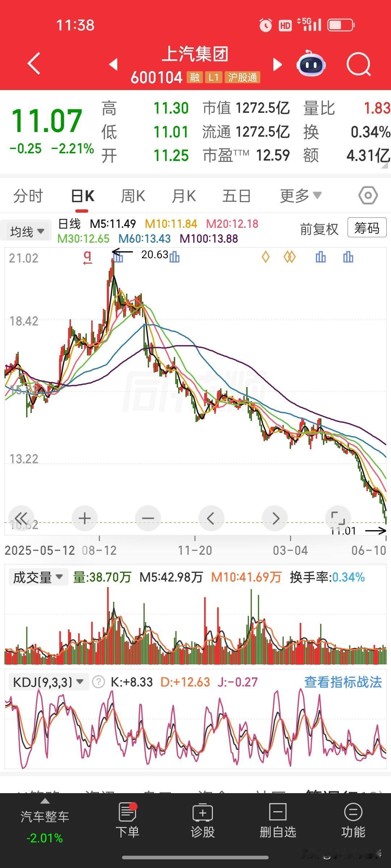The image size is (391, 868).
Task: Zoom out chart with minus button
Action: tap(148, 518)
